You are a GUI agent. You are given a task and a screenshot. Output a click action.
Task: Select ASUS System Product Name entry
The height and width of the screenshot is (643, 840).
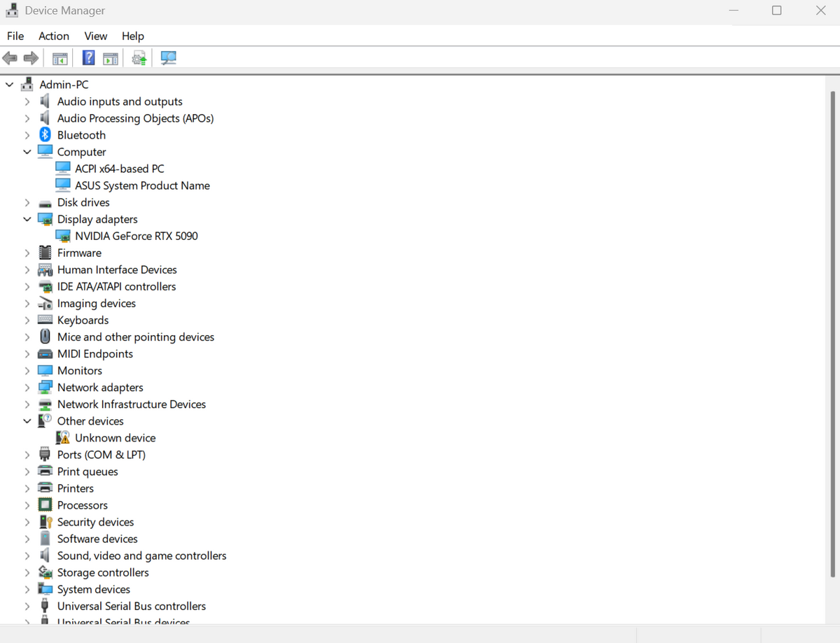pyautogui.click(x=143, y=185)
